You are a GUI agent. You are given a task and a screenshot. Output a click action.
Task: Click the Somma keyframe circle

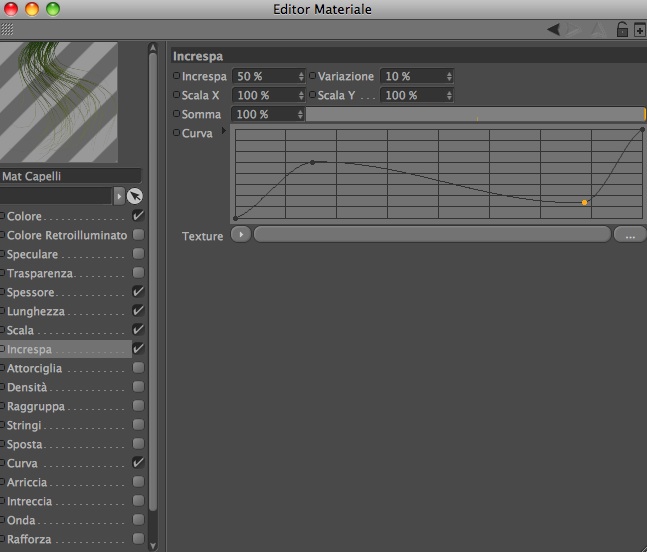176,113
